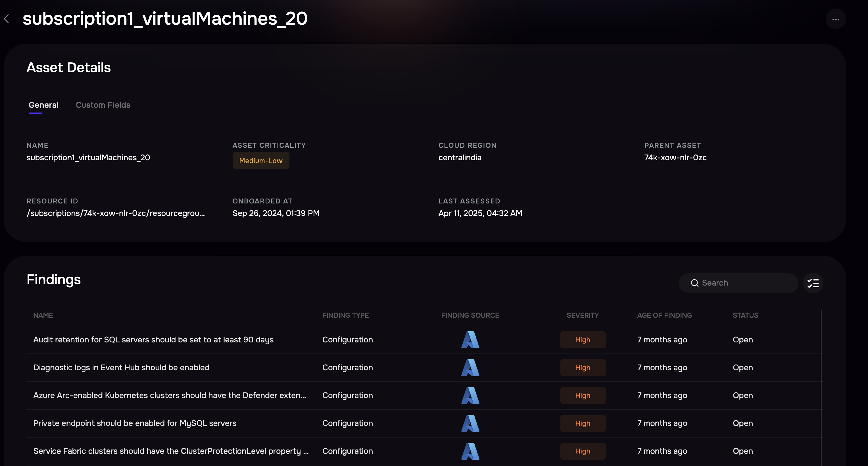Click the centralindia cloud region value

[460, 157]
